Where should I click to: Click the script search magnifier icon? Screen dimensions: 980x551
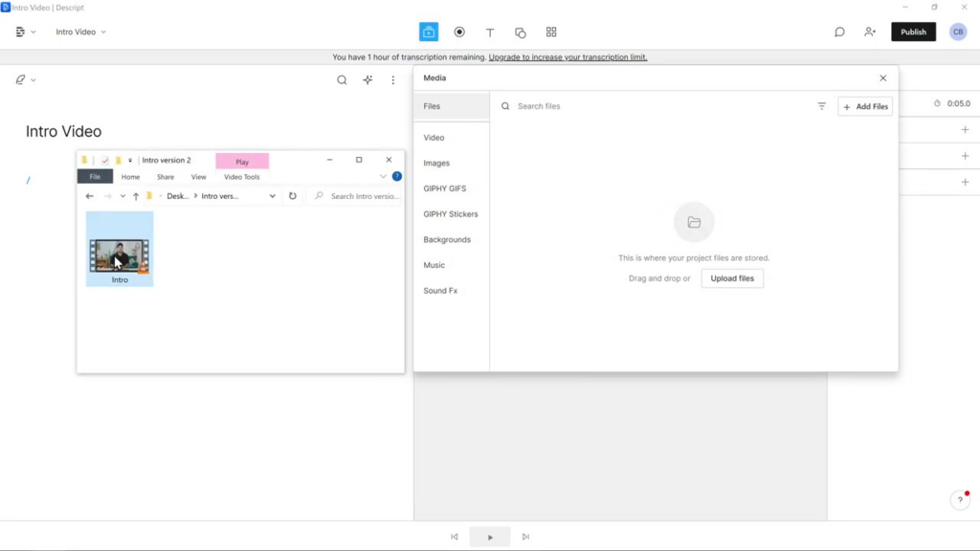point(342,80)
